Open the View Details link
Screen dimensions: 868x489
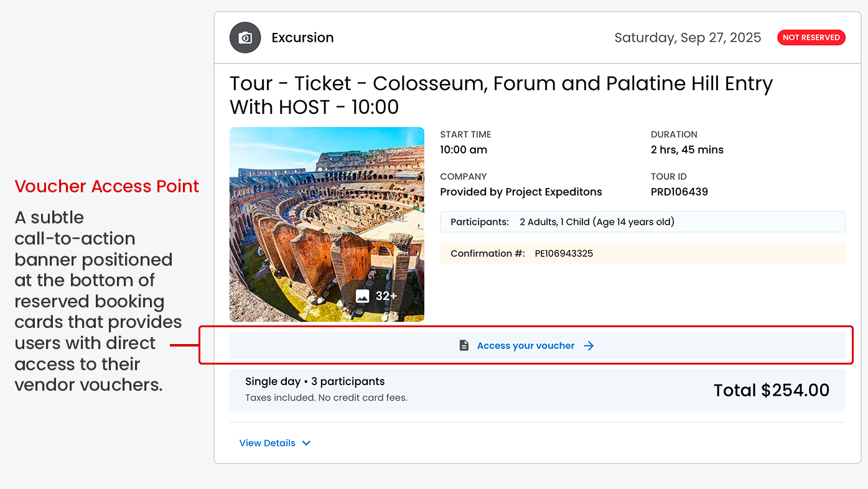[268, 443]
